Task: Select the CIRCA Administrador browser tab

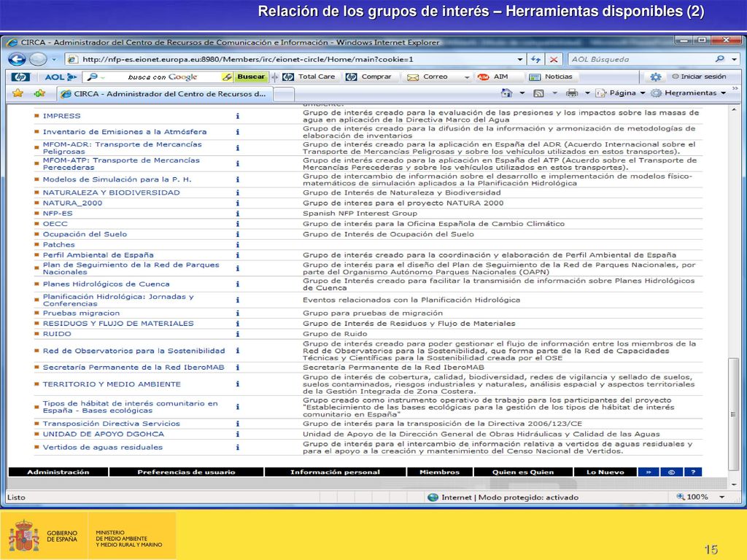Action: click(164, 94)
